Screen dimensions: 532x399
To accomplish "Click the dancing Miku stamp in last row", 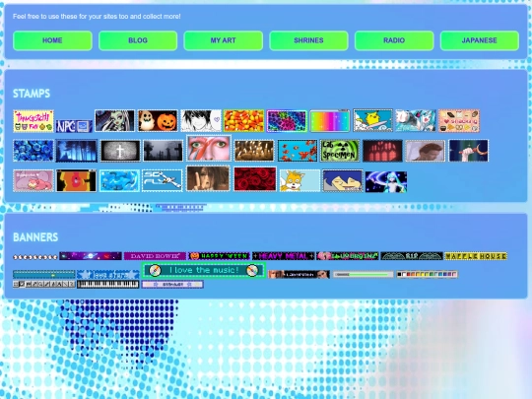I will click(386, 181).
